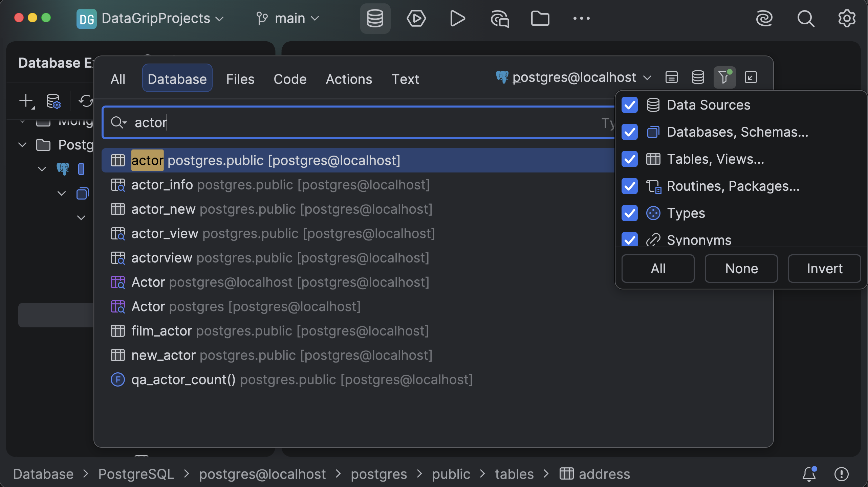Switch to the Files tab
The height and width of the screenshot is (487, 868).
point(240,79)
